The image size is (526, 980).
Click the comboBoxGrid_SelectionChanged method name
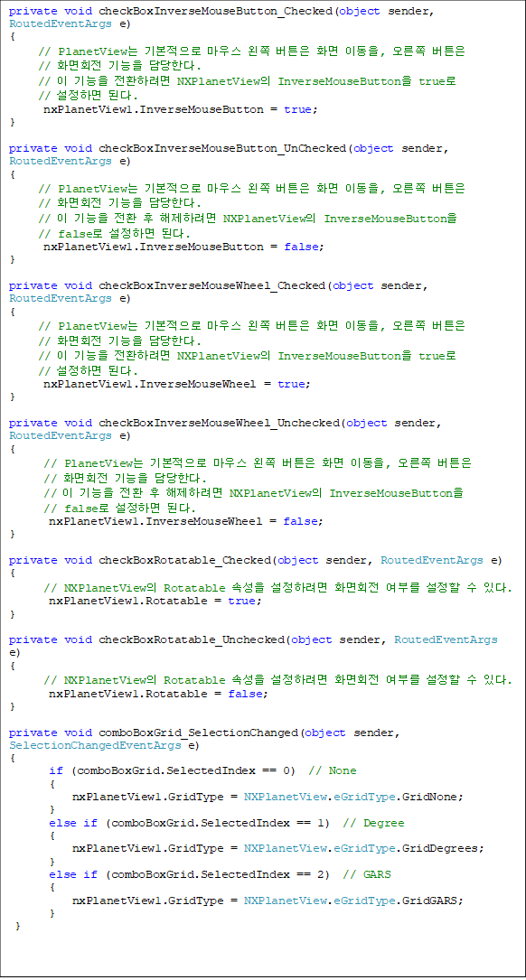click(x=198, y=733)
